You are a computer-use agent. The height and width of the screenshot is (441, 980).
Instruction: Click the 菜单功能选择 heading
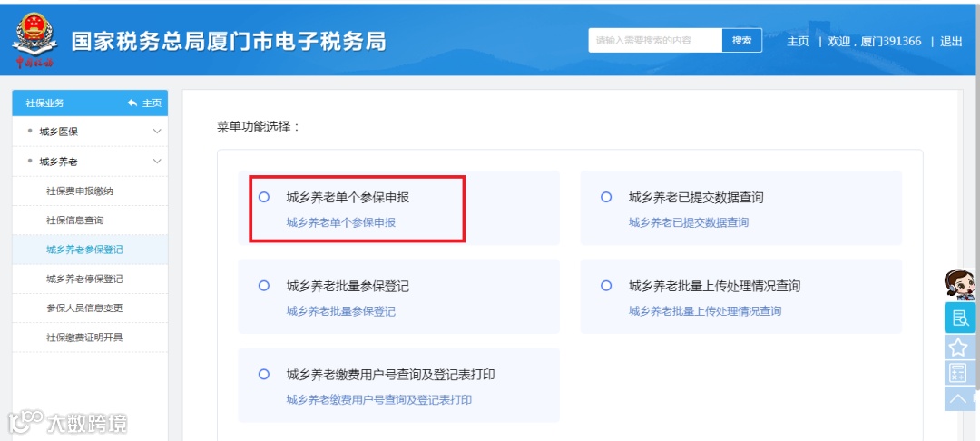click(259, 127)
